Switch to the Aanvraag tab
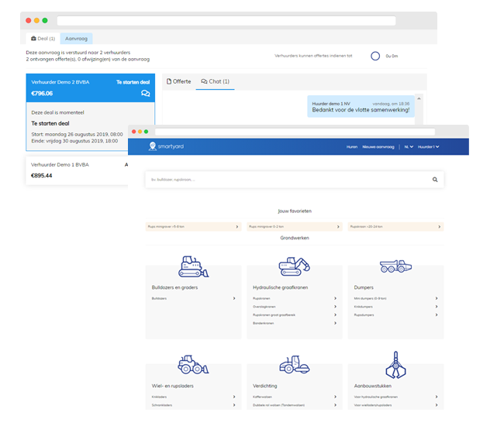Viewport: 504px width, 426px height. click(76, 39)
